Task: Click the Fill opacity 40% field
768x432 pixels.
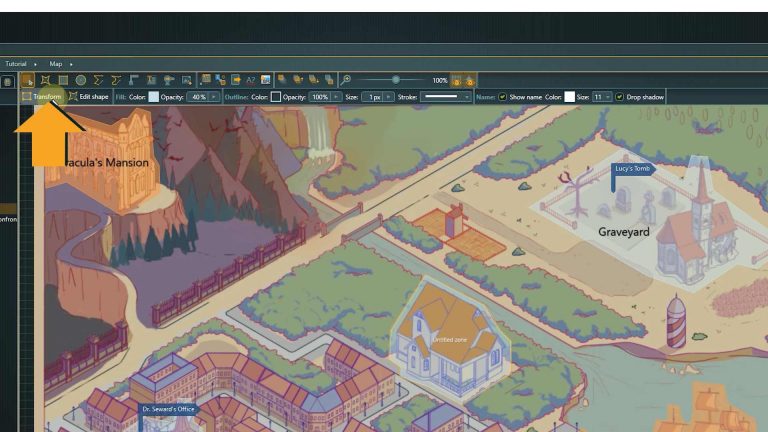Action: [198, 97]
